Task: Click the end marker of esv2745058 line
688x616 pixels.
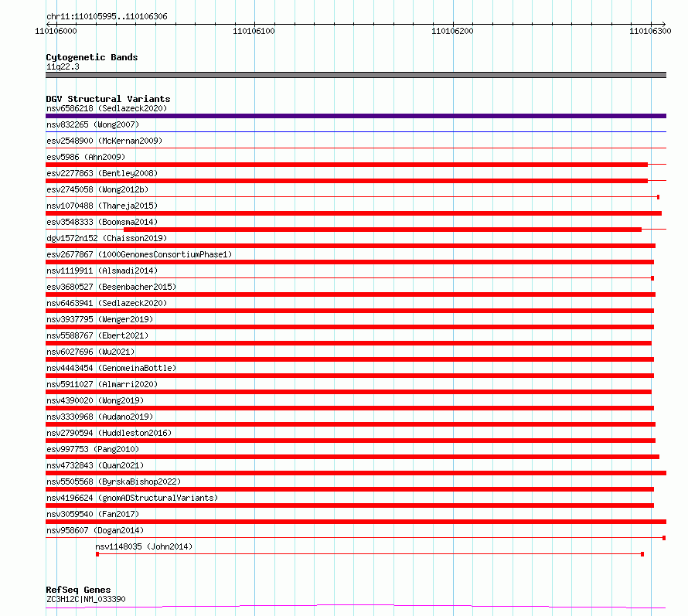Action: [x=658, y=197]
